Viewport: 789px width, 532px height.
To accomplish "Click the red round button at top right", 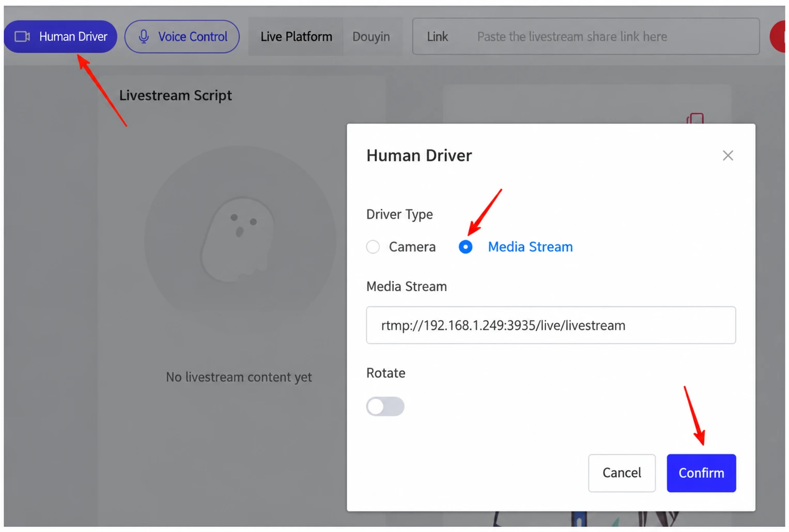I will [778, 37].
